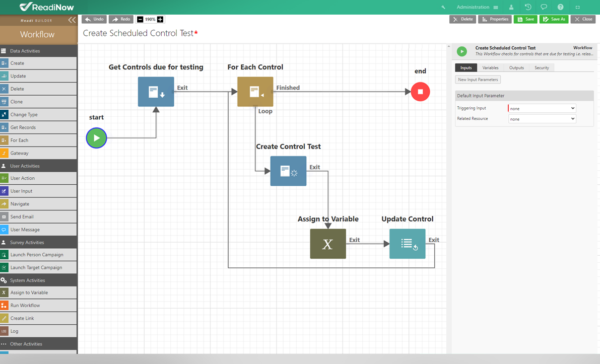Save the workflow
Viewport: 600px width, 364px height.
pyautogui.click(x=525, y=19)
